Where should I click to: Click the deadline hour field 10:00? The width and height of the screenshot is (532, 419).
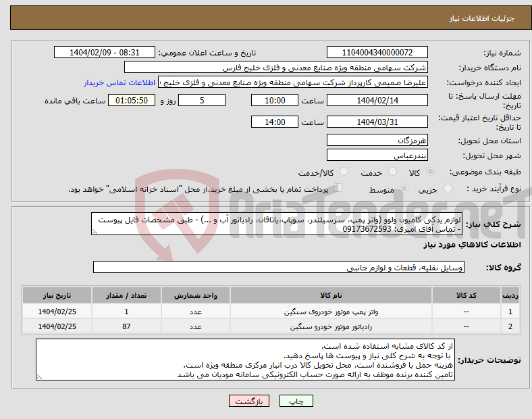275,100
